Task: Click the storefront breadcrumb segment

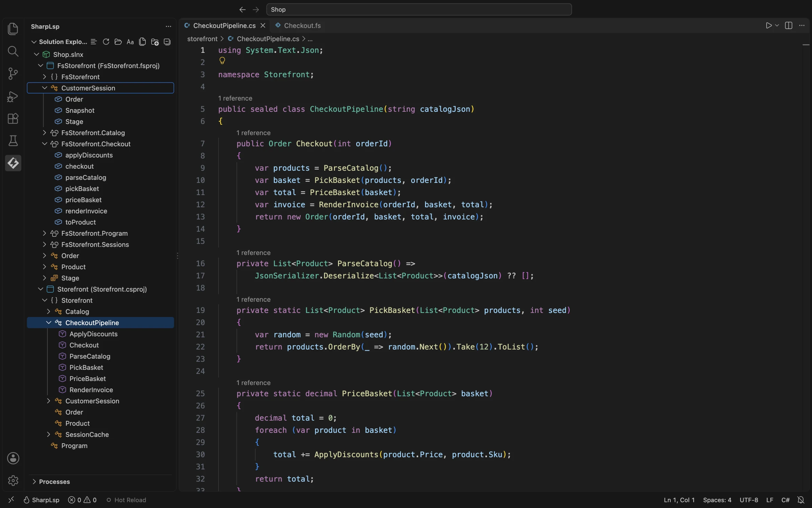Action: pyautogui.click(x=202, y=39)
